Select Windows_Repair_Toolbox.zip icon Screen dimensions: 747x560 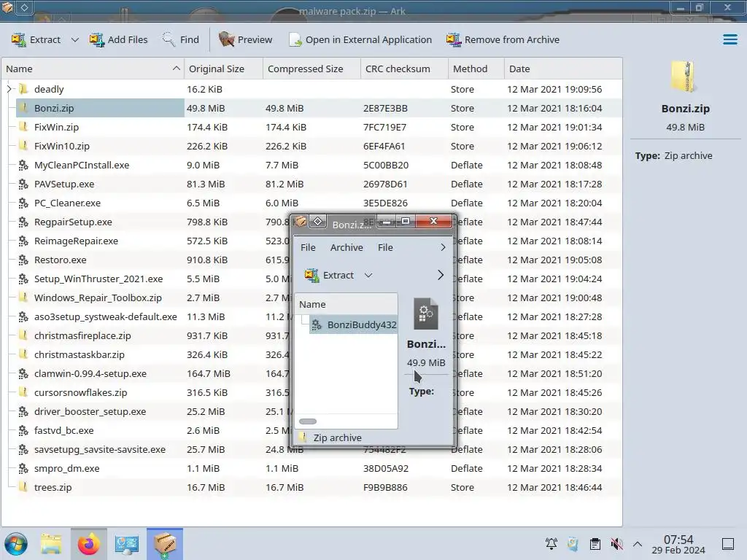[23, 298]
